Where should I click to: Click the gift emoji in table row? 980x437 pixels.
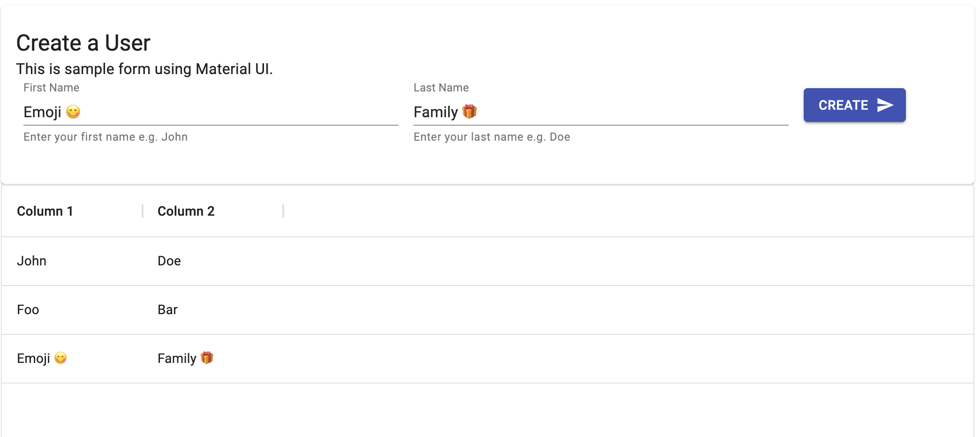[x=207, y=358]
